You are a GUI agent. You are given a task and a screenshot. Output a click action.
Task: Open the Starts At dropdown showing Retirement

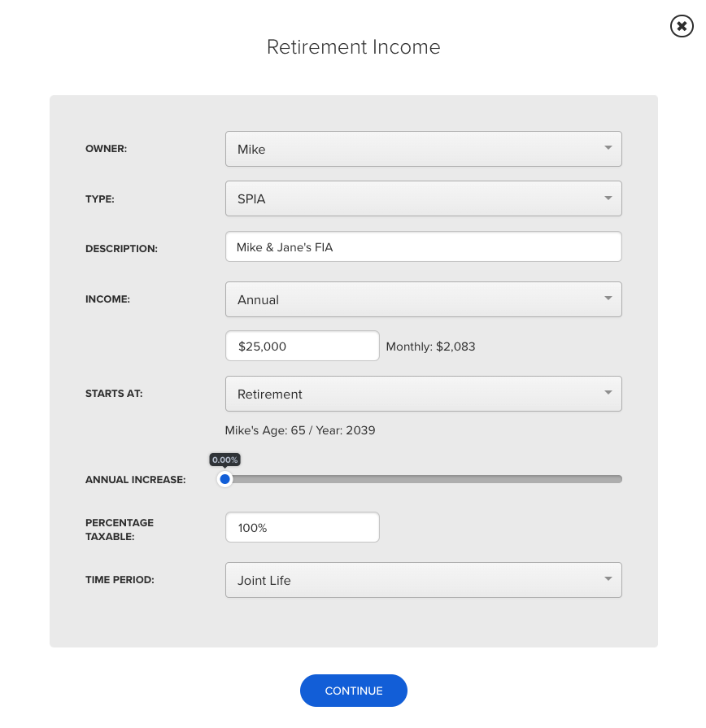[423, 394]
